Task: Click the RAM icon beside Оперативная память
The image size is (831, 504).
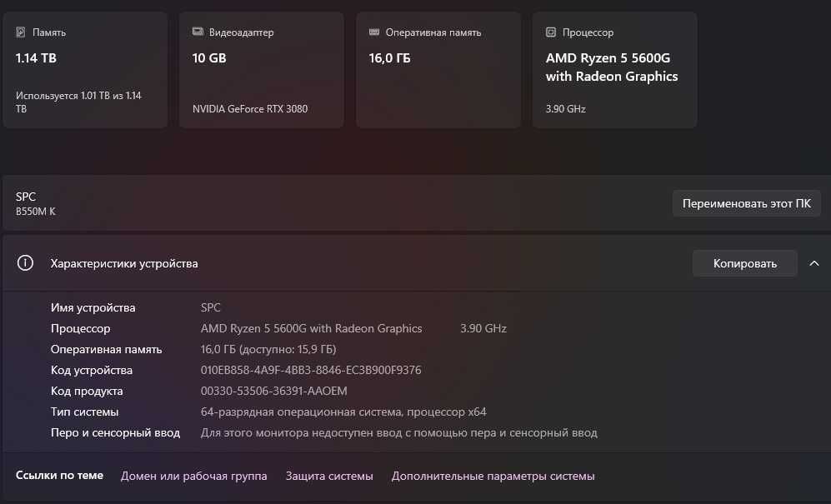Action: [374, 32]
